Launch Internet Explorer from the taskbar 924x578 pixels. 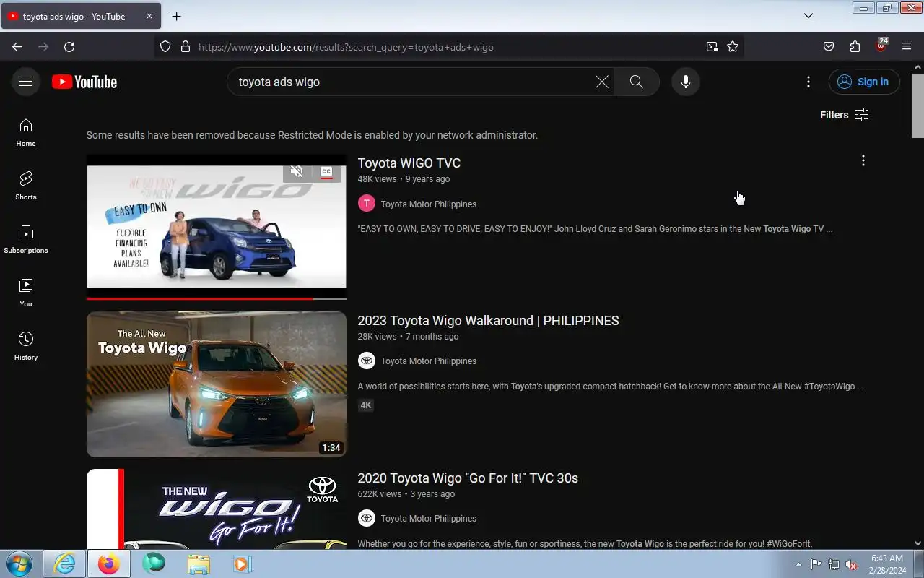(64, 564)
